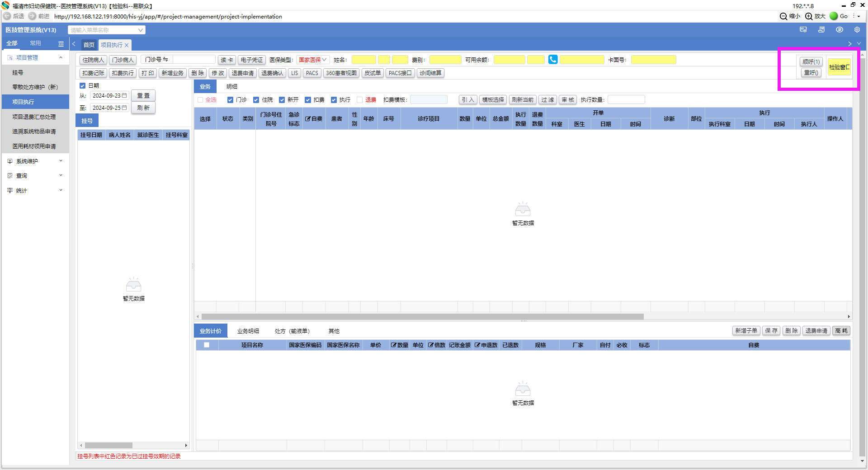The width and height of the screenshot is (868, 470).
Task: Switch to the 明细 tab
Action: click(x=232, y=86)
